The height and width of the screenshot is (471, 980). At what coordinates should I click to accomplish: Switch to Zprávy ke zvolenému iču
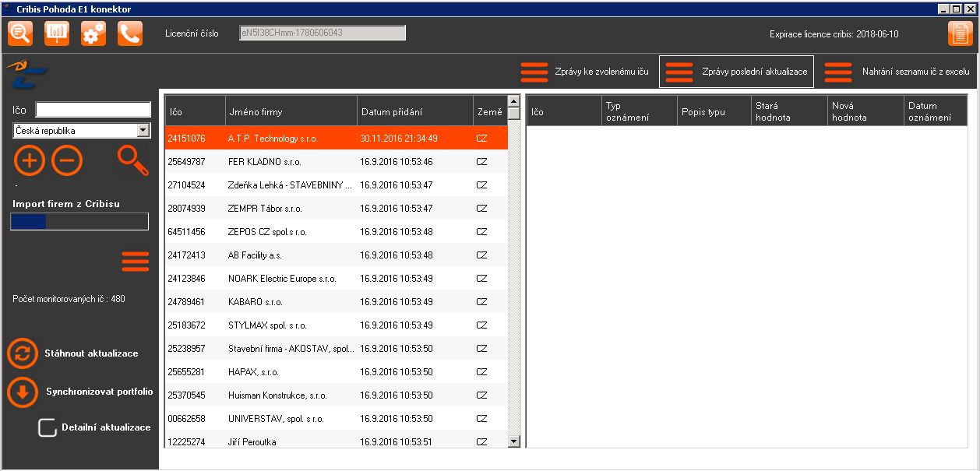[x=585, y=72]
